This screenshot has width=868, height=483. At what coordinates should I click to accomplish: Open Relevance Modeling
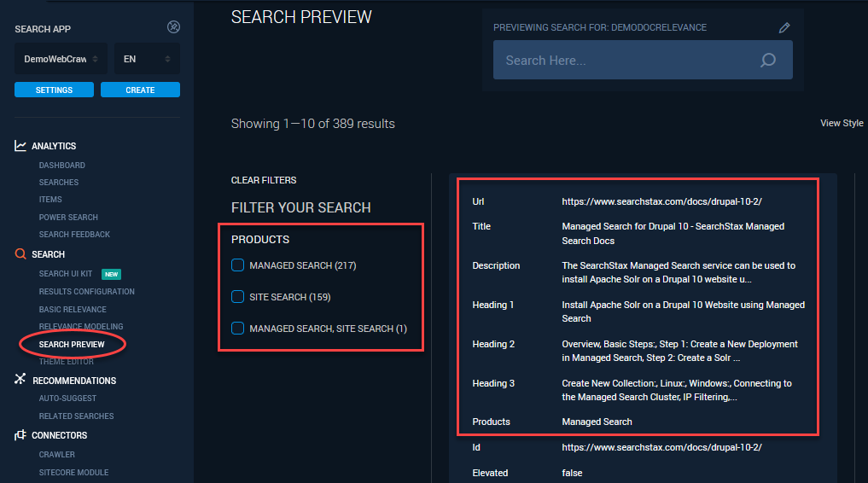[81, 327]
